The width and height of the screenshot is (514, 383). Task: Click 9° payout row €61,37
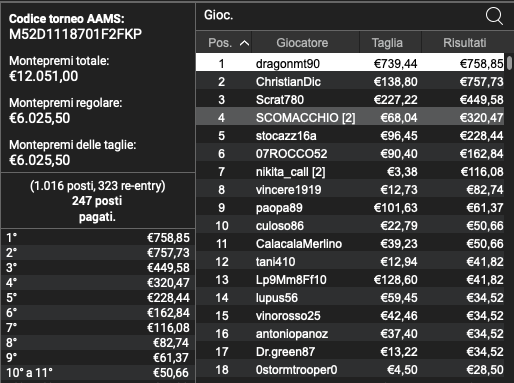tap(98, 358)
